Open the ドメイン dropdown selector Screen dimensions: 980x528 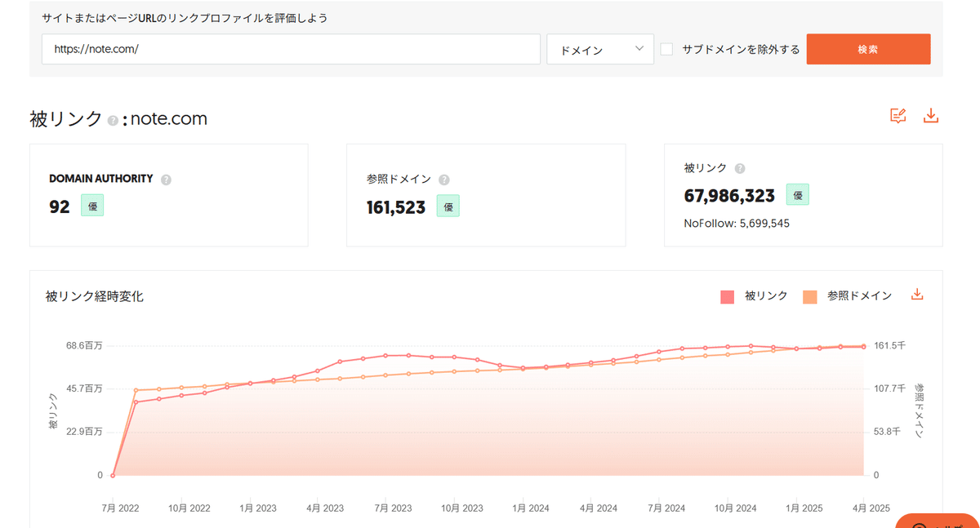coord(600,49)
